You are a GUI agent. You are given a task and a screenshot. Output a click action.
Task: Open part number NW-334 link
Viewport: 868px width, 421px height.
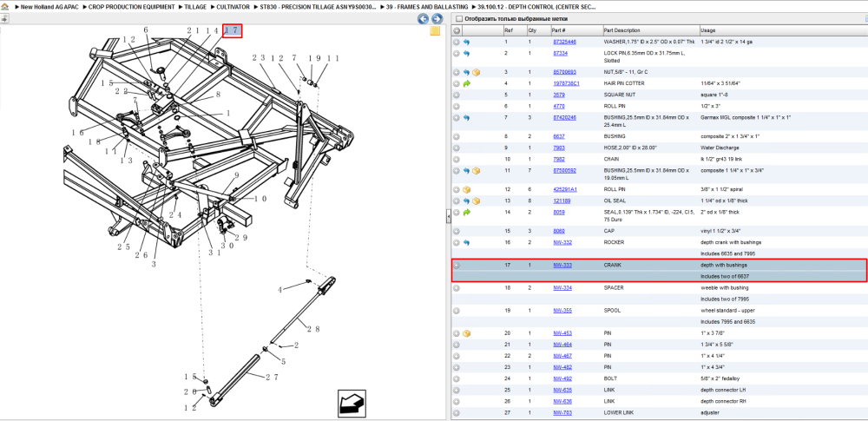pyautogui.click(x=562, y=288)
